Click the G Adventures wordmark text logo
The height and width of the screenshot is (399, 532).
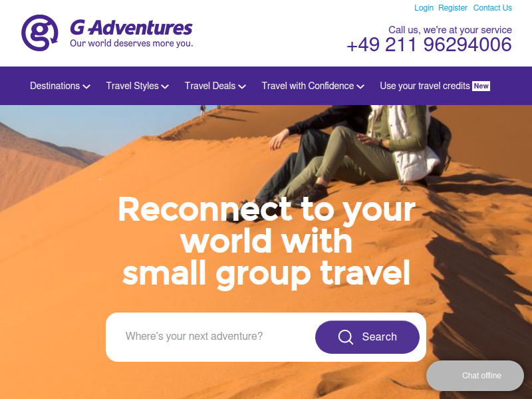(131, 28)
